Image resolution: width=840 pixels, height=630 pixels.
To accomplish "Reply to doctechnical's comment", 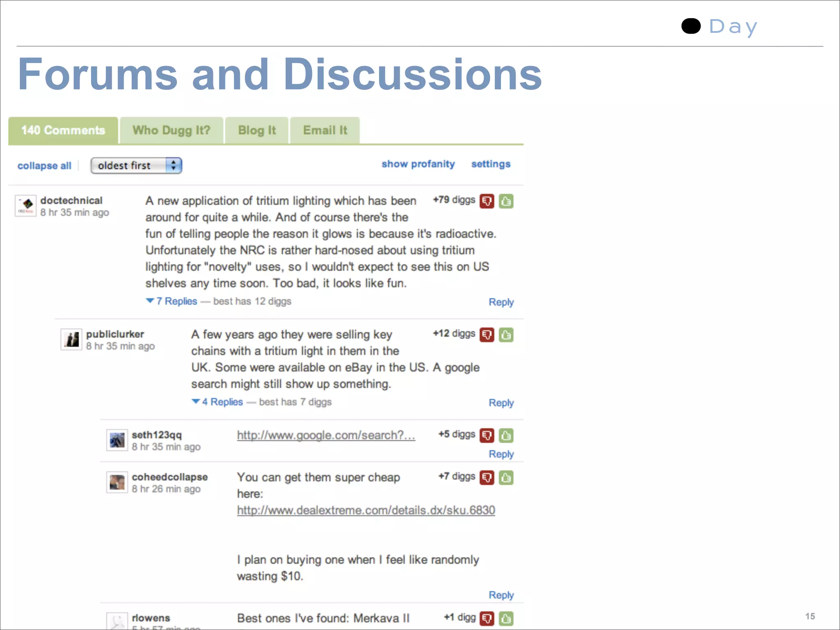I will point(501,302).
